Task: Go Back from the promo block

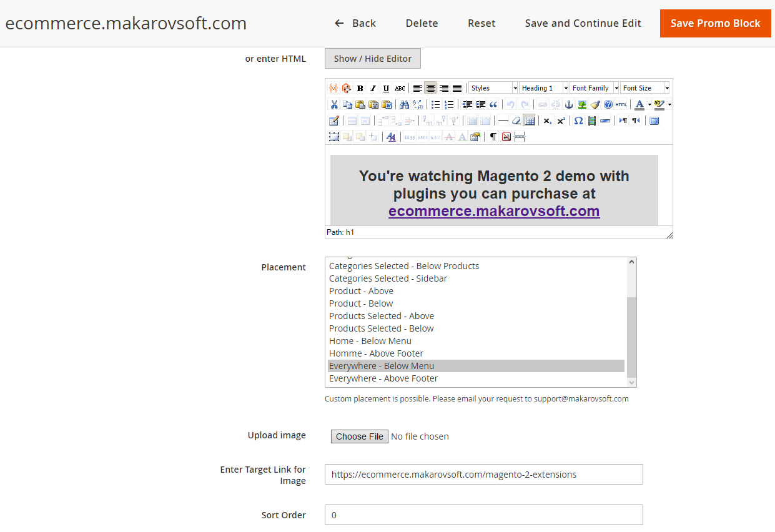Action: (x=355, y=23)
